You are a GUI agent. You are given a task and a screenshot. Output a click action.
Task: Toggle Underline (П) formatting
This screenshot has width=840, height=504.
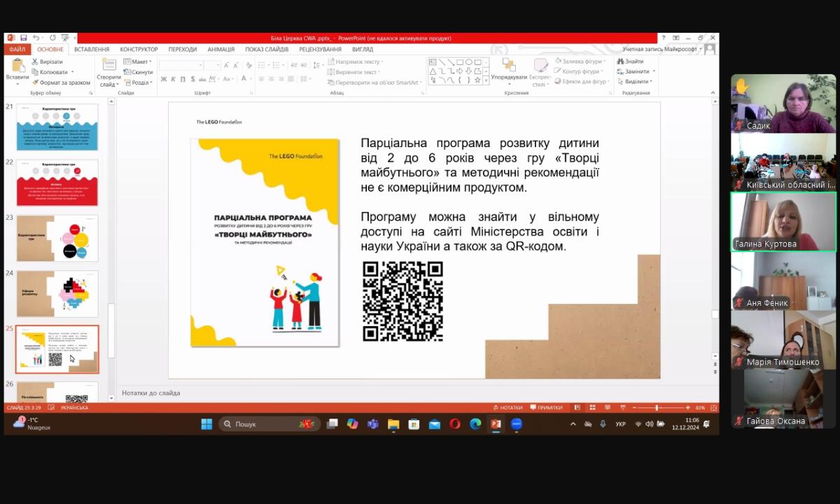[183, 79]
